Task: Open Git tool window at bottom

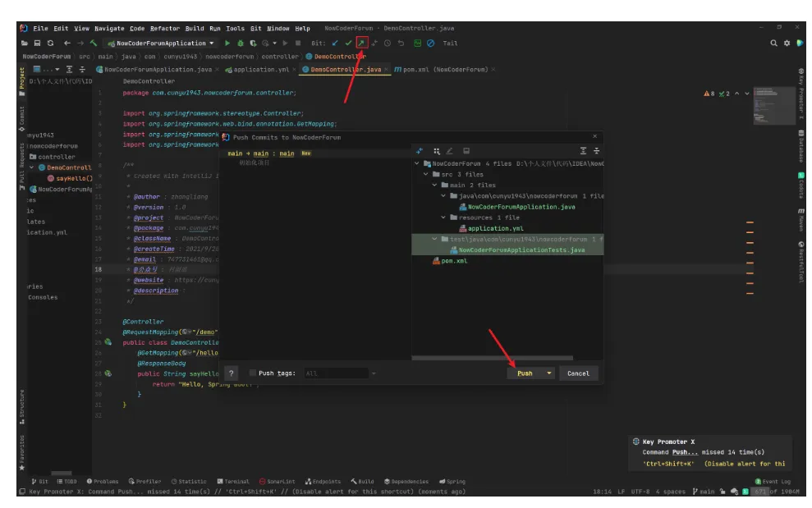Action: tap(40, 481)
